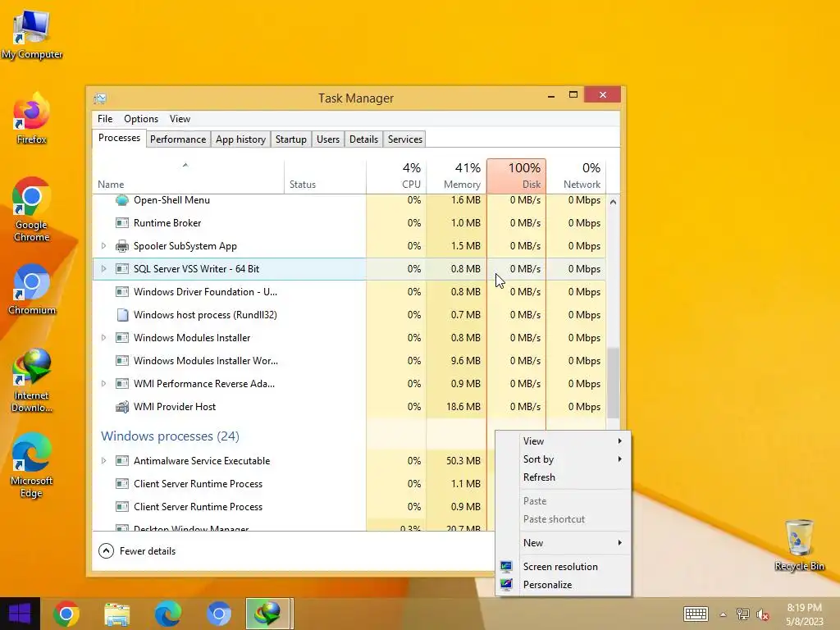840x630 pixels.
Task: Click the taskbar clock showing 8:19 PM
Action: click(x=804, y=614)
